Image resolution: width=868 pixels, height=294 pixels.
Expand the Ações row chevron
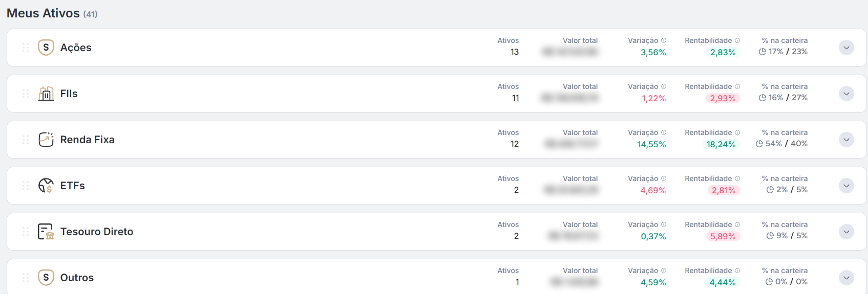pyautogui.click(x=846, y=48)
